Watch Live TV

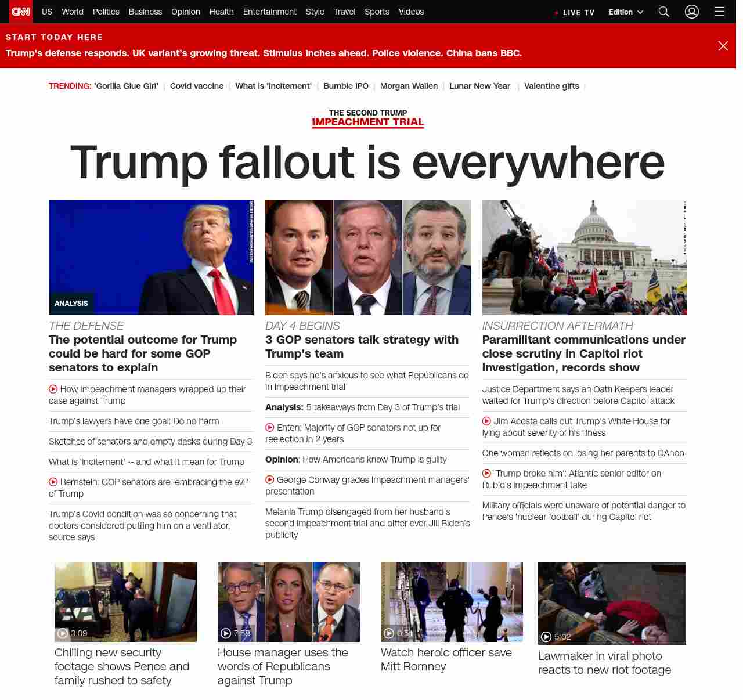[574, 12]
